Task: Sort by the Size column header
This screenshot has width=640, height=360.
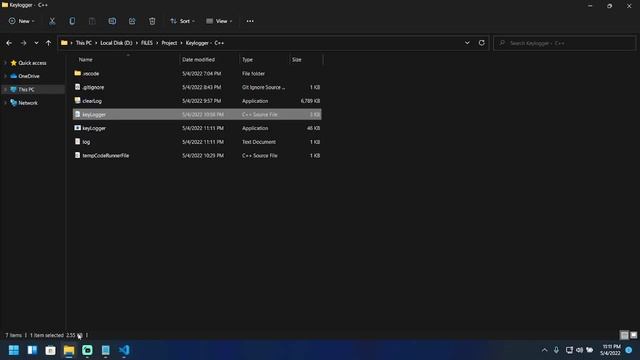Action: 306,60
